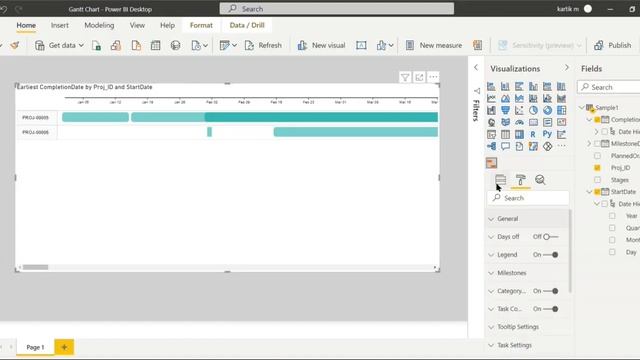This screenshot has height=360, width=640.
Task: Switch to the Fields well tab
Action: (x=500, y=180)
